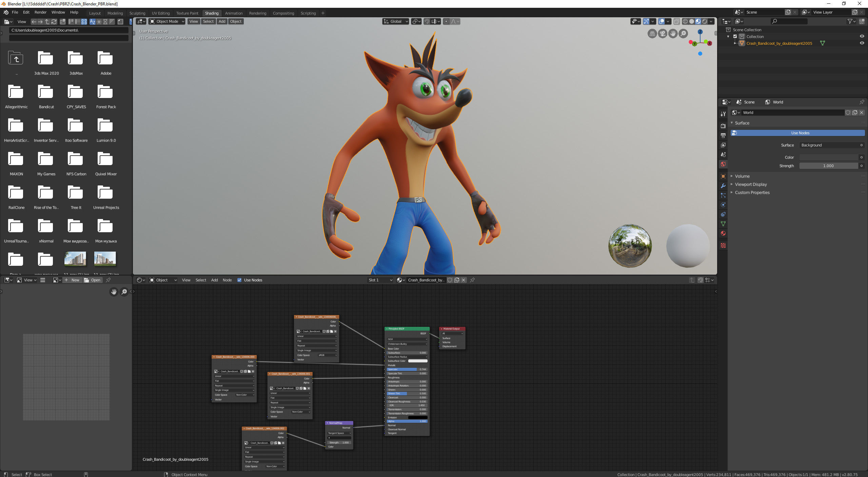
Task: Go back to previous folder
Action: tap(34, 21)
